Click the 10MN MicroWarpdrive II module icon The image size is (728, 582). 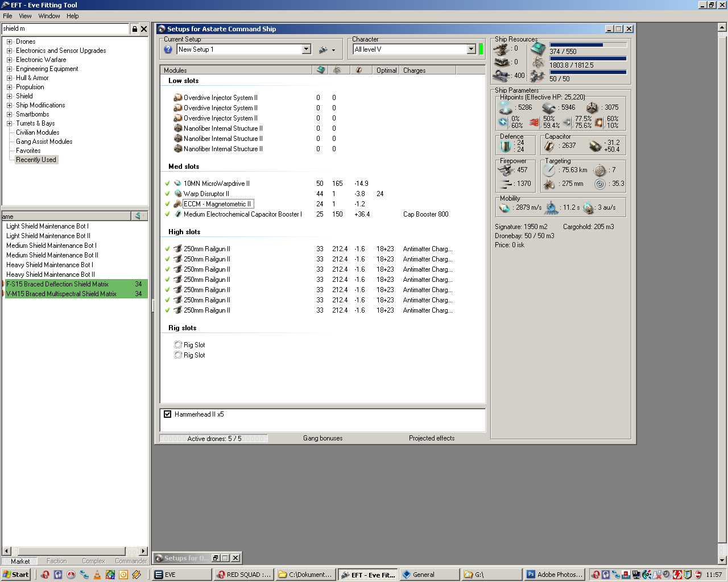pyautogui.click(x=177, y=184)
